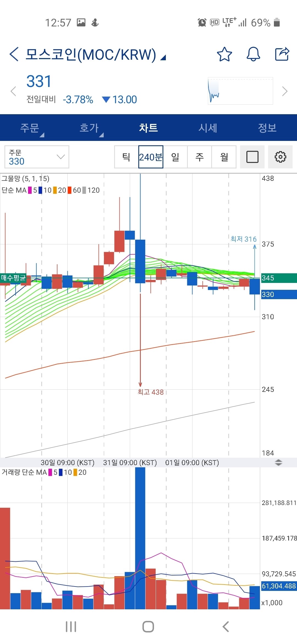Select the 월 monthly interval button
Screen dimensions: 297x644
coord(224,157)
